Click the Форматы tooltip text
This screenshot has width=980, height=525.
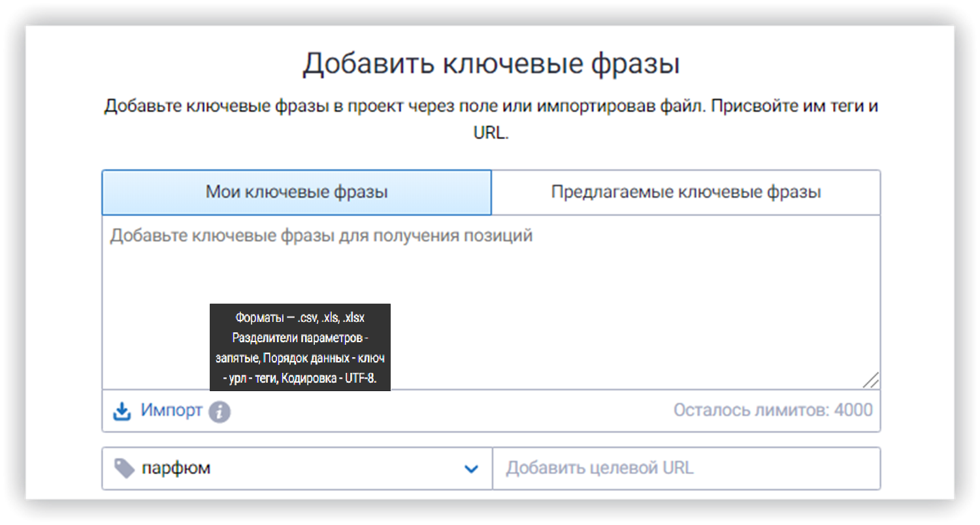pyautogui.click(x=300, y=347)
